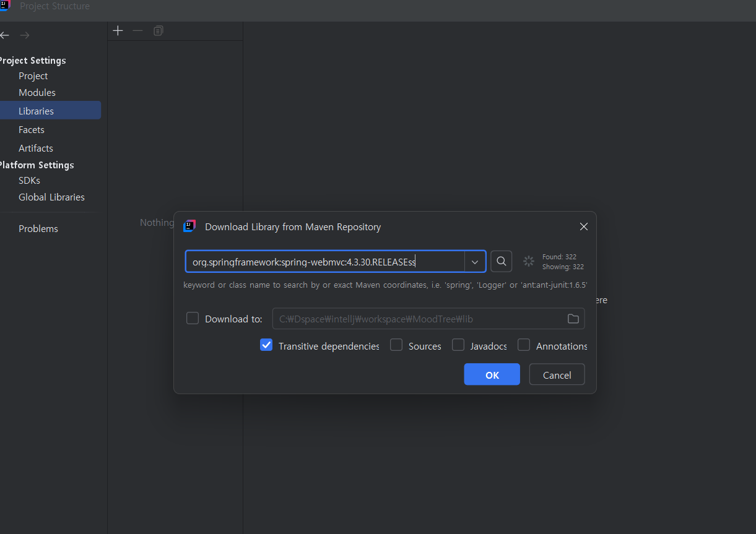Open the Problems page
Image resolution: width=756 pixels, height=534 pixels.
click(x=38, y=228)
